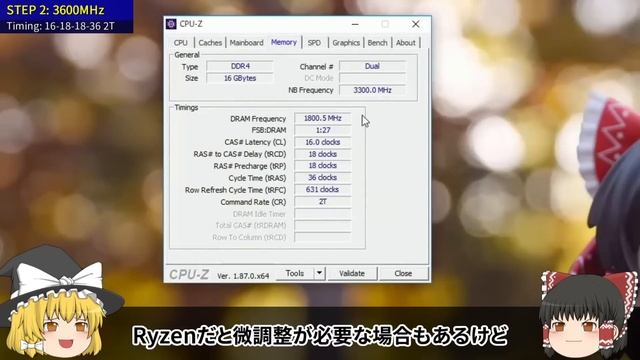Image resolution: width=640 pixels, height=360 pixels.
Task: Open the Memory tab
Action: click(x=284, y=42)
